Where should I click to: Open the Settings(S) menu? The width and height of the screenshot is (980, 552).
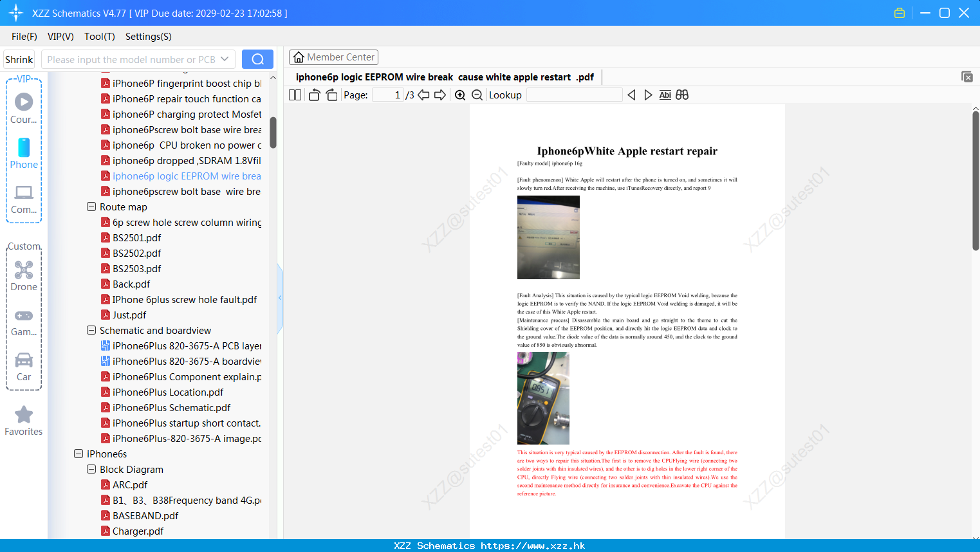pyautogui.click(x=148, y=37)
